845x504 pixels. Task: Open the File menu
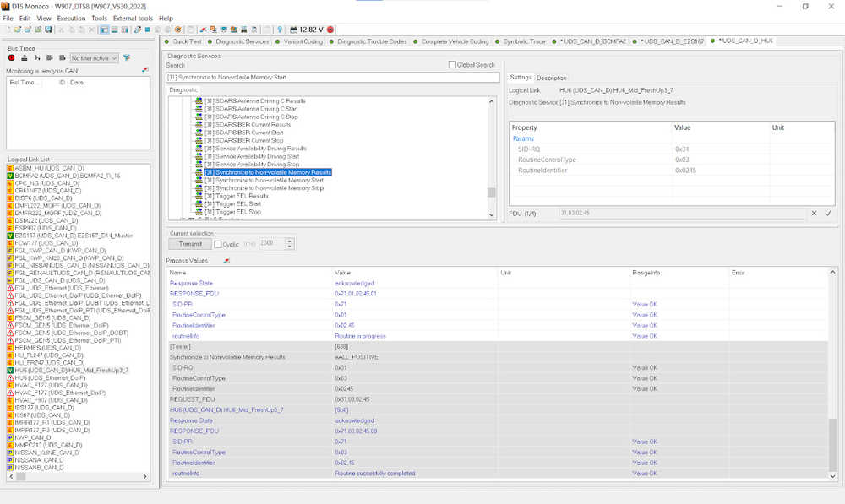click(8, 19)
